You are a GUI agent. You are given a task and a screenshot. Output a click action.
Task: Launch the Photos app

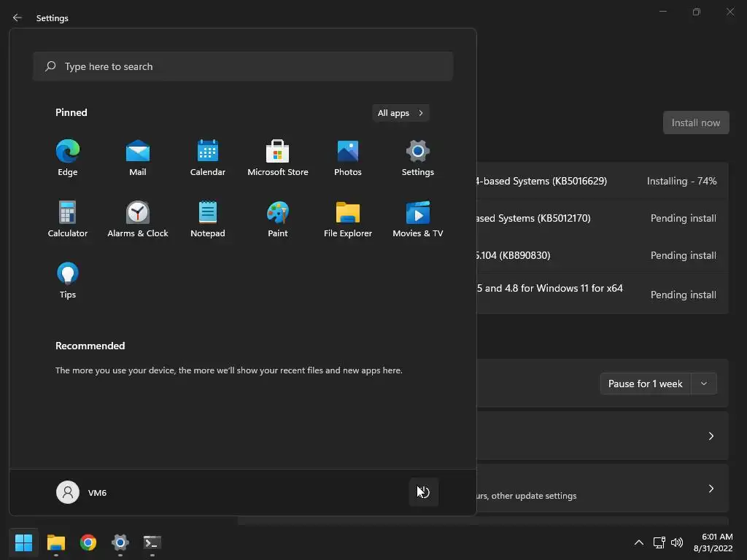(x=348, y=158)
